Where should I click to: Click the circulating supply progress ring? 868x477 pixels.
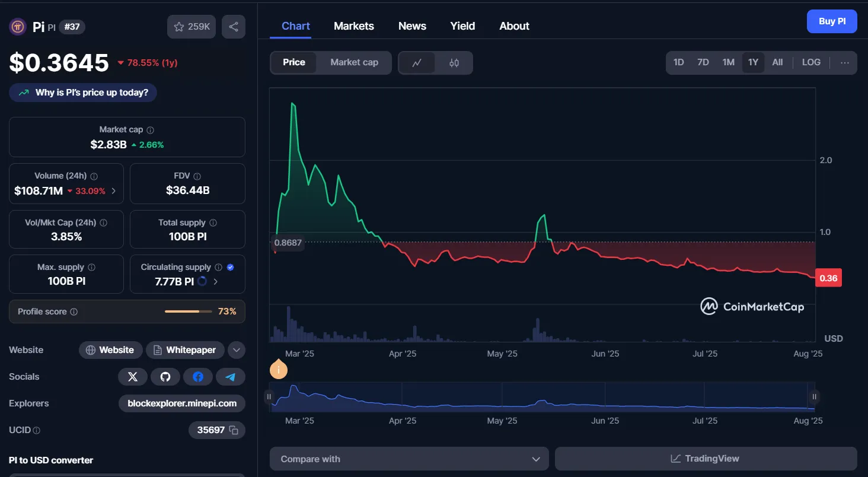(x=202, y=281)
